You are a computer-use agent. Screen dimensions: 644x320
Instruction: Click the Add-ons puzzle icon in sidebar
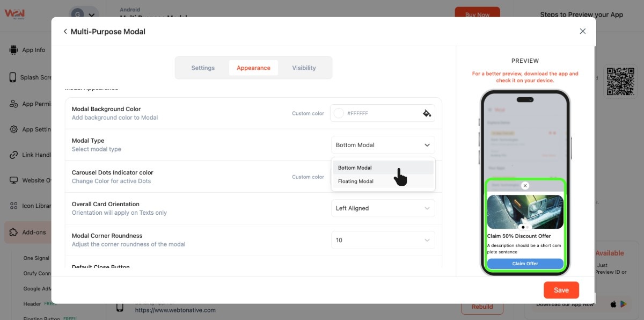point(13,232)
